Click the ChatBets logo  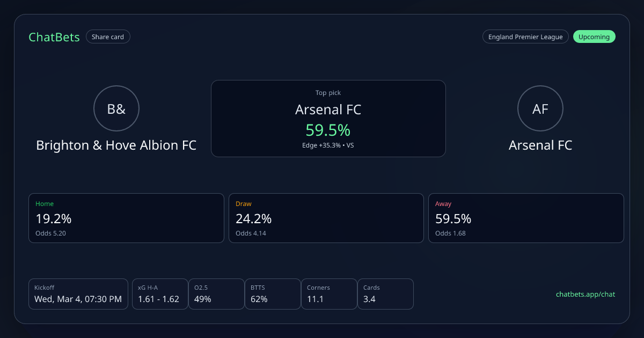(x=54, y=37)
